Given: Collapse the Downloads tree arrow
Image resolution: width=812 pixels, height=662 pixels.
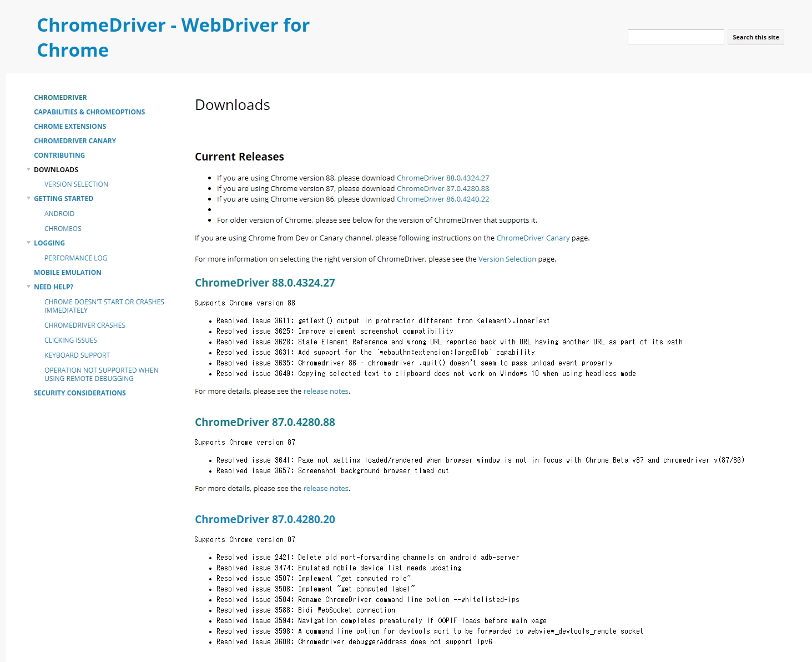Looking at the screenshot, I should [x=28, y=169].
